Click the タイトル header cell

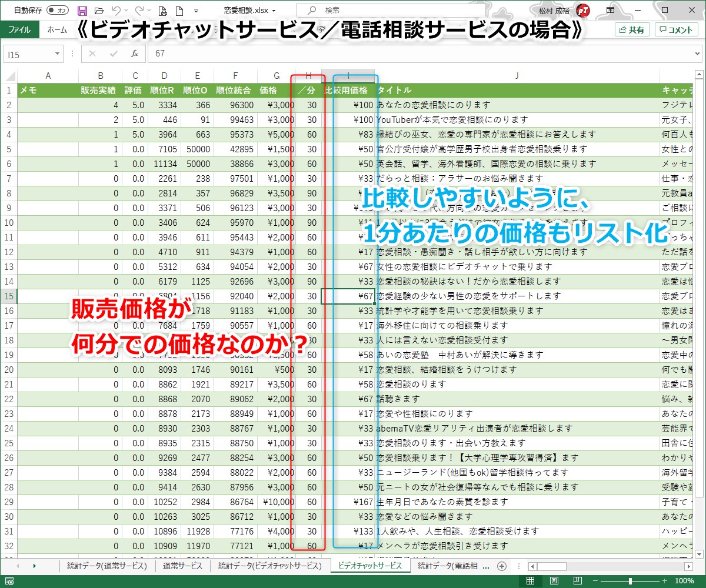(517, 90)
